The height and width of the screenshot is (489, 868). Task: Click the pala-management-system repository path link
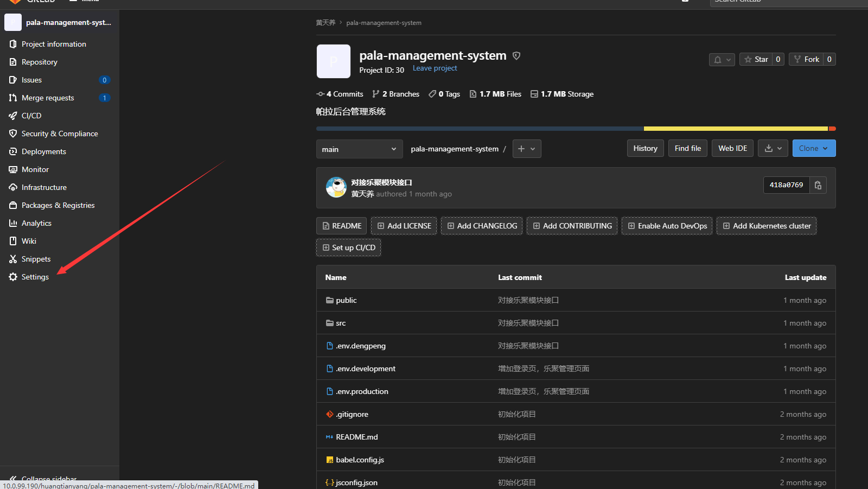pos(455,149)
